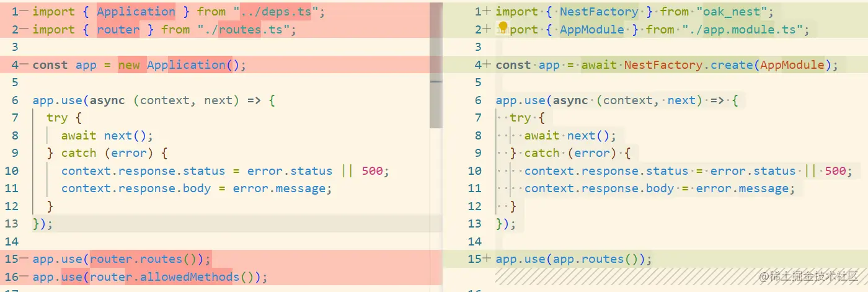Click "NestFactory.create(AppModule)" on right line 4
868x292 pixels.
tap(728, 64)
